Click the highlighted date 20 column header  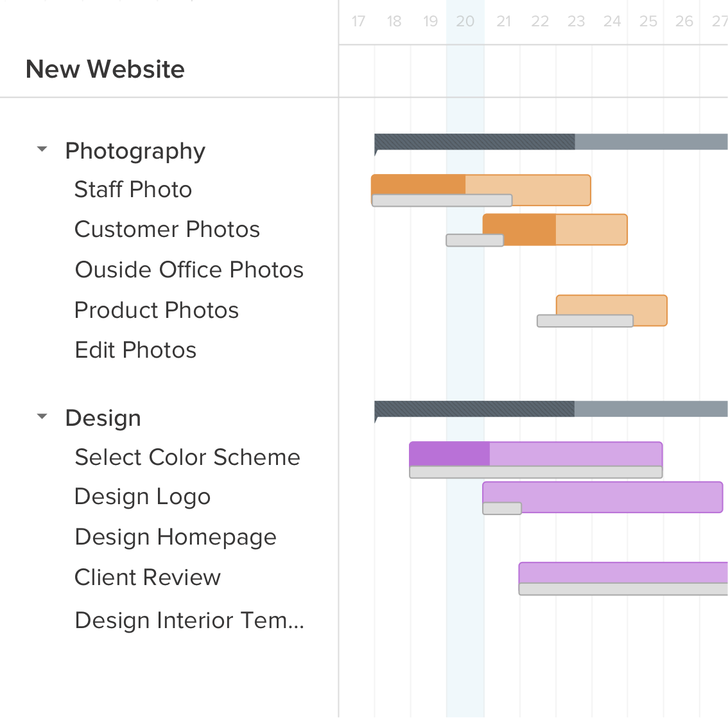465,21
